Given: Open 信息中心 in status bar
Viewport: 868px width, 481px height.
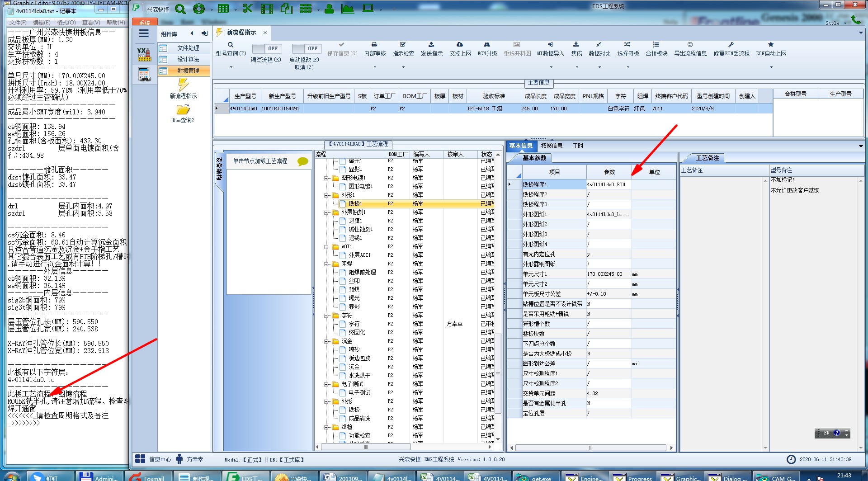Looking at the screenshot, I should click(x=153, y=459).
